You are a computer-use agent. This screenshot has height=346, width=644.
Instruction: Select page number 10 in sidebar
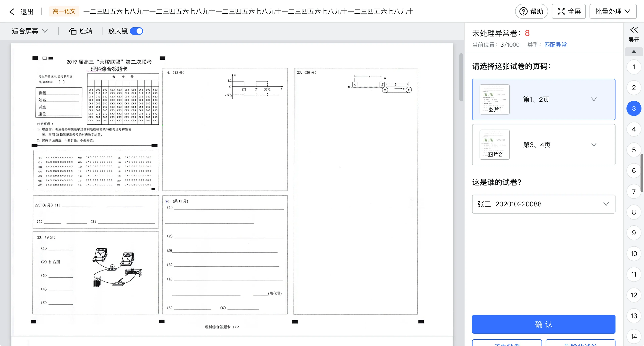pos(634,253)
